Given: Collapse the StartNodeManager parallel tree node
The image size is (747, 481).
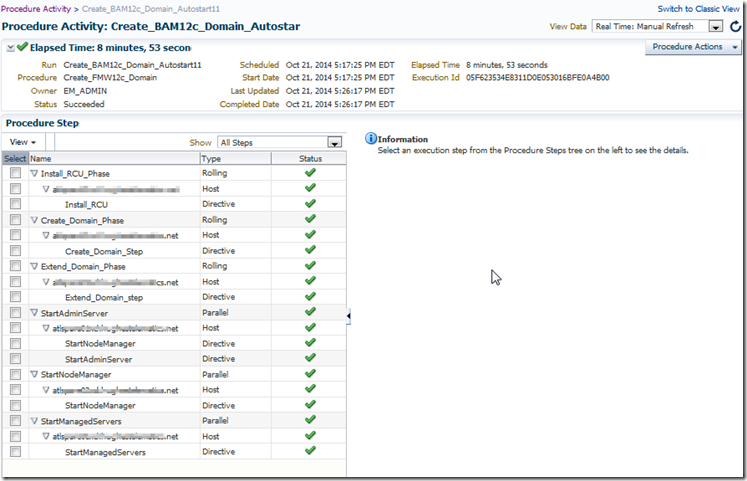Looking at the screenshot, I should click(x=34, y=374).
